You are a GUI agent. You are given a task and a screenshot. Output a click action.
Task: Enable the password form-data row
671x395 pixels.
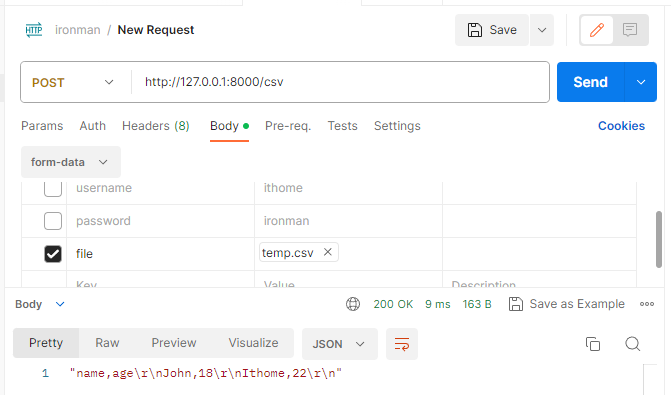pos(53,221)
